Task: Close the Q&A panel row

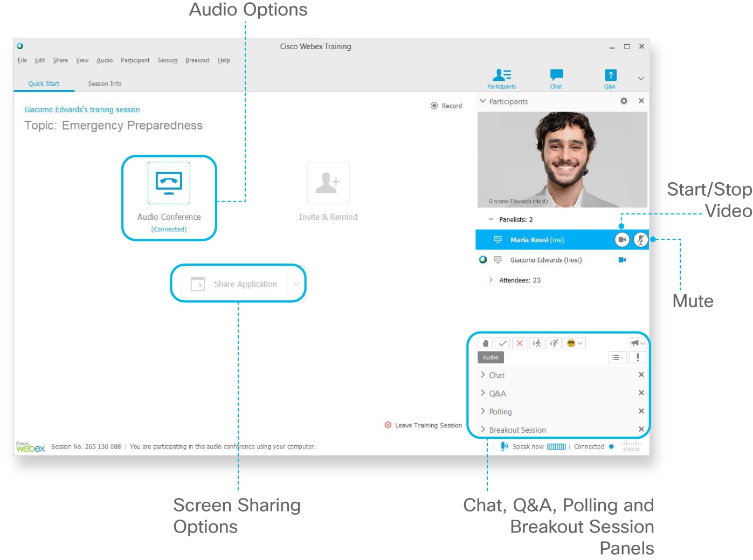Action: [641, 393]
